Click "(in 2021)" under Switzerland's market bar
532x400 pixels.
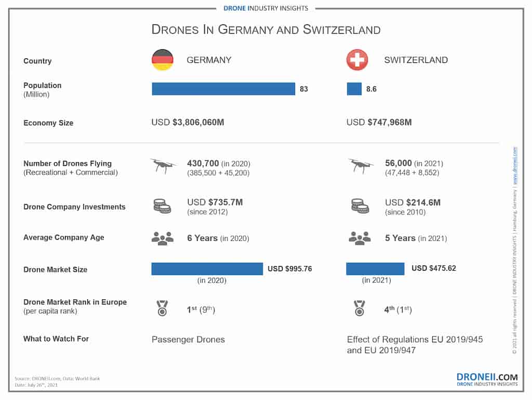[x=376, y=280]
